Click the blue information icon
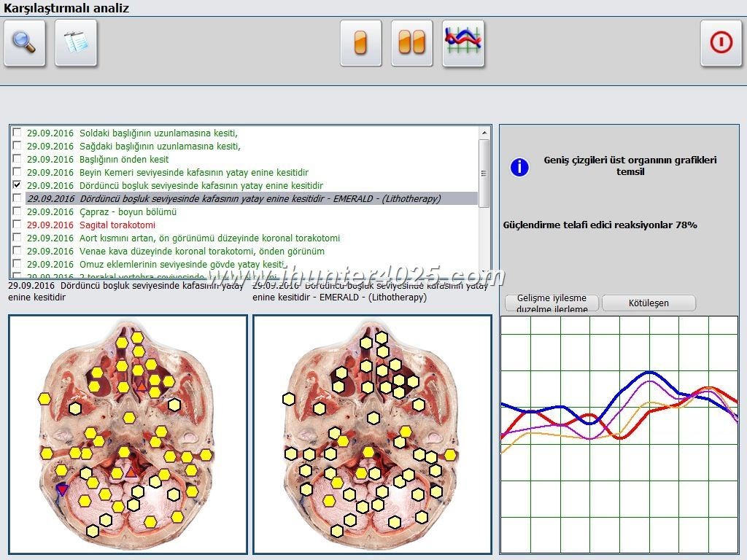747x560 pixels. pyautogui.click(x=519, y=167)
